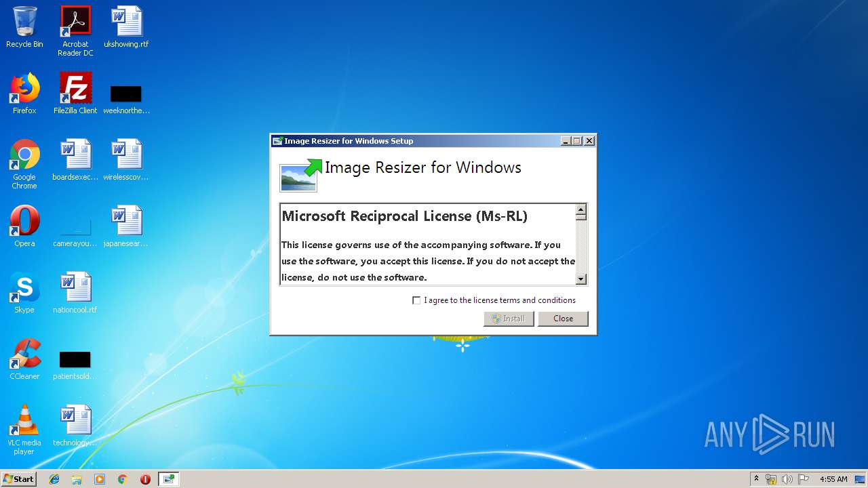This screenshot has height=488, width=868.
Task: Click the 'Image Resizer for Windows' title text
Action: [x=423, y=167]
